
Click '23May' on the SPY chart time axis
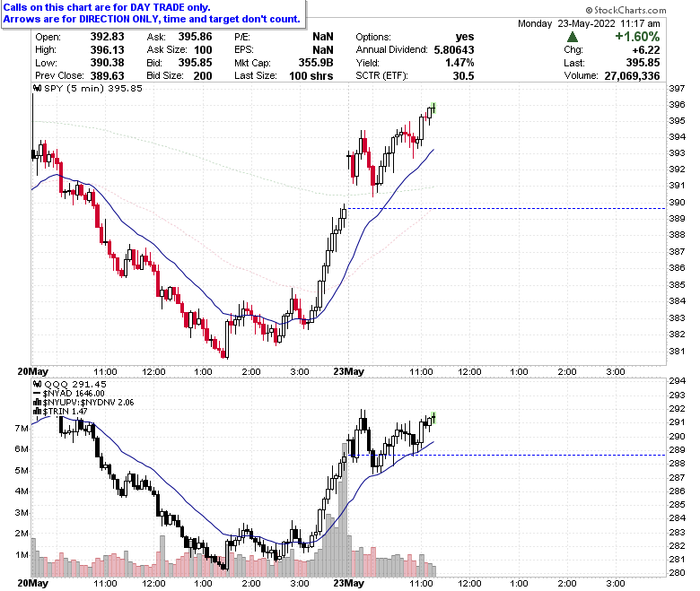pyautogui.click(x=349, y=371)
